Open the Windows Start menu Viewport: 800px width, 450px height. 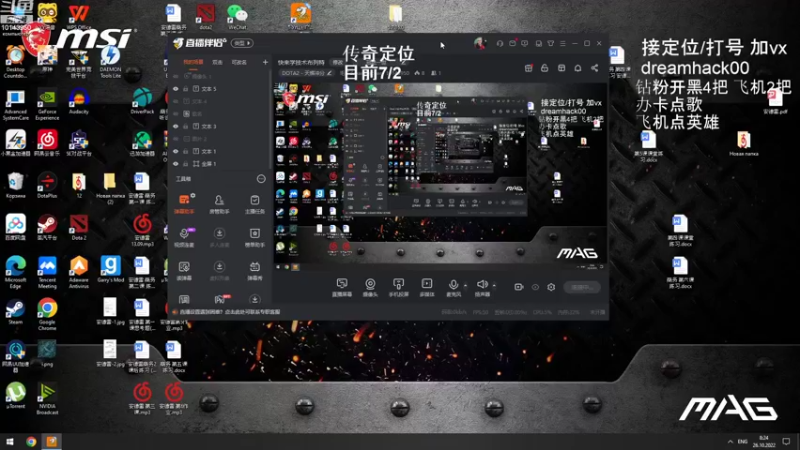10,441
